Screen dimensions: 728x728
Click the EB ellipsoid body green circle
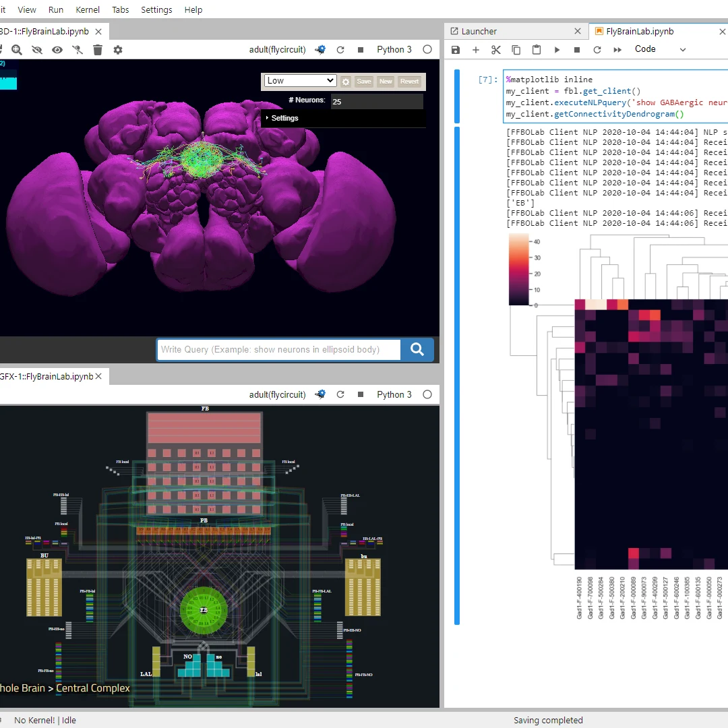[204, 610]
